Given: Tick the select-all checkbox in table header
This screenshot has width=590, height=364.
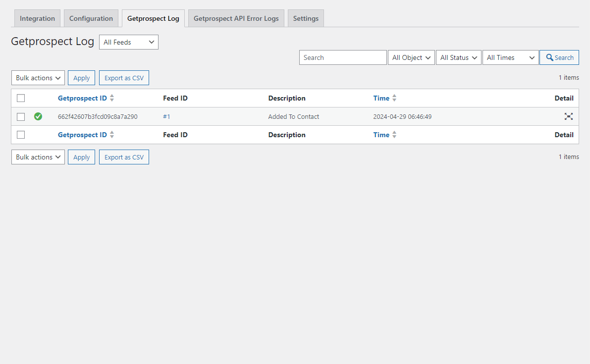Looking at the screenshot, I should [x=21, y=98].
